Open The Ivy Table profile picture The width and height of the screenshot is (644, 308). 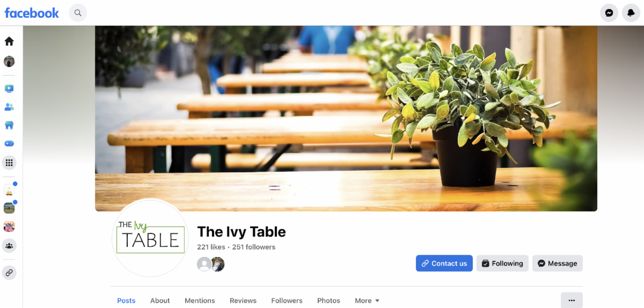coord(151,238)
